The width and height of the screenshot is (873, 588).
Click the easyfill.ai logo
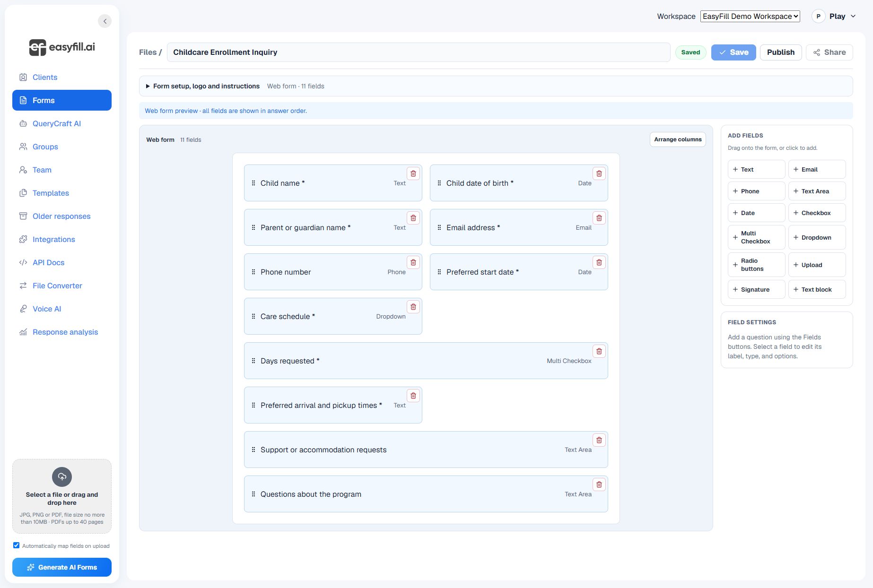tap(62, 47)
